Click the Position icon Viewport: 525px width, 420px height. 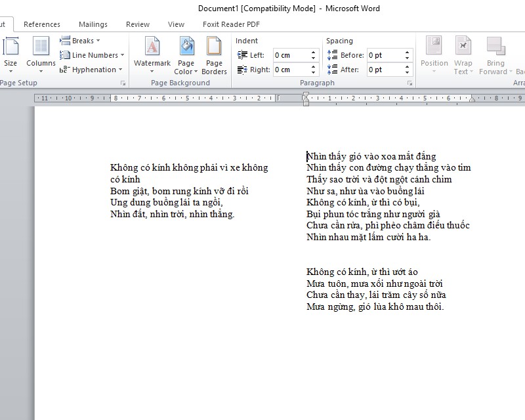point(434,45)
